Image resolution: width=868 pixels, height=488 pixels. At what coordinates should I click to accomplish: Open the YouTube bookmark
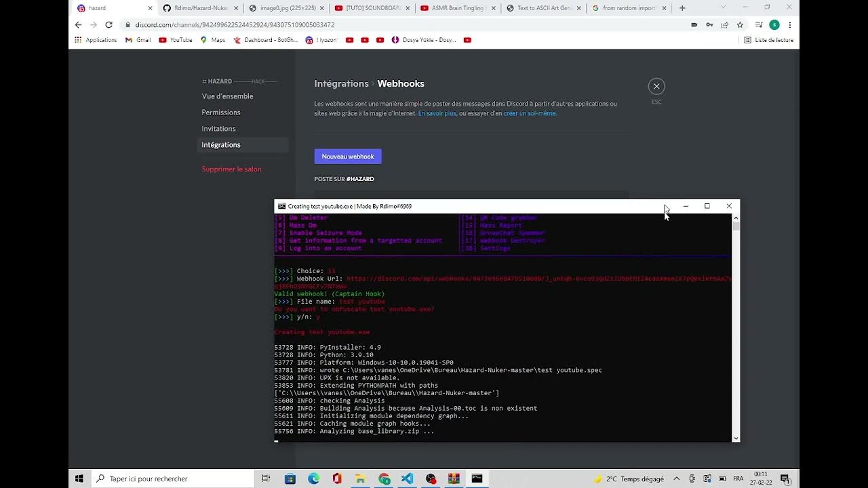pos(176,40)
